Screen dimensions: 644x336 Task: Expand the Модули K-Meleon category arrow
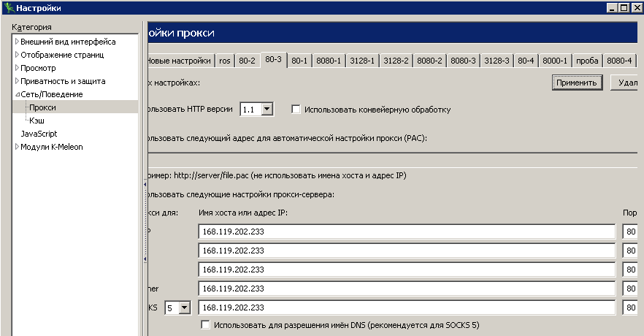[17, 147]
